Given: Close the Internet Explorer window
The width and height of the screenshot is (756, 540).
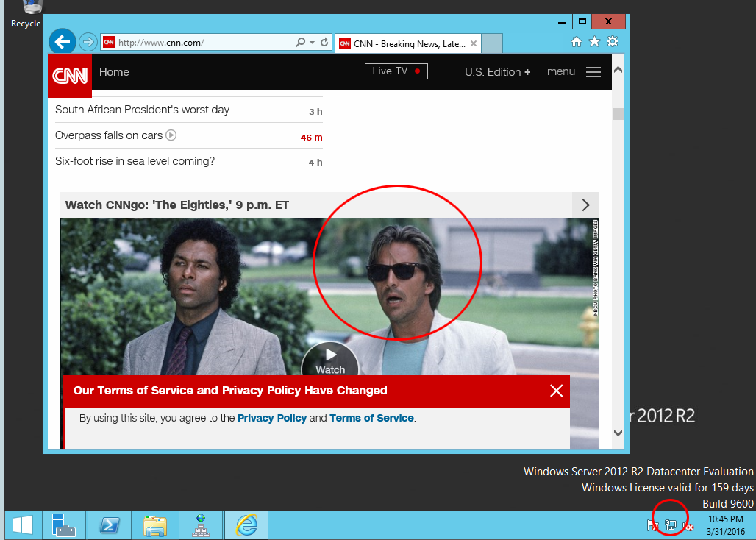Looking at the screenshot, I should pos(608,21).
